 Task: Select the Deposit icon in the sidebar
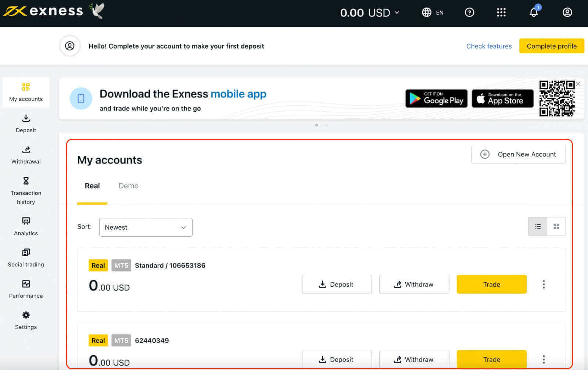26,118
